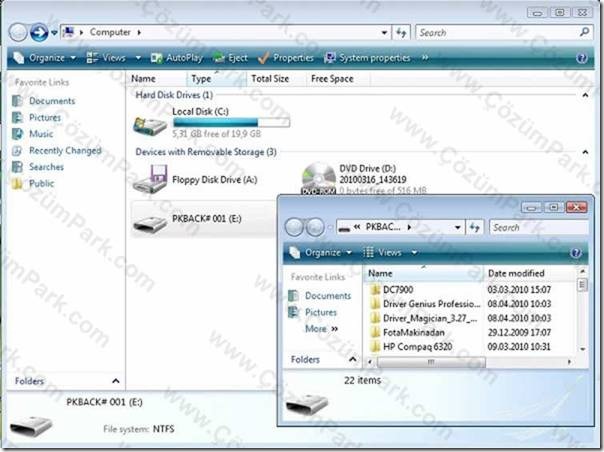Click AutoPlay in the toolbar
The height and width of the screenshot is (452, 604).
[x=177, y=58]
